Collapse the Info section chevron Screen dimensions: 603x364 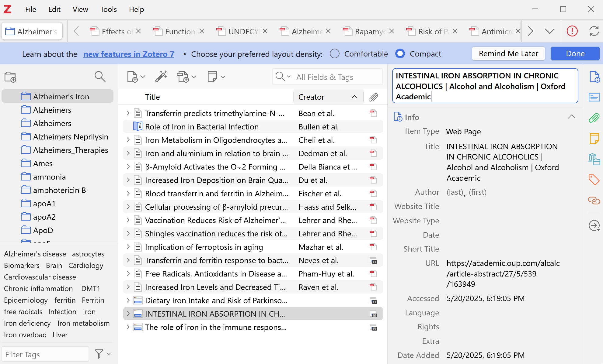[571, 117]
